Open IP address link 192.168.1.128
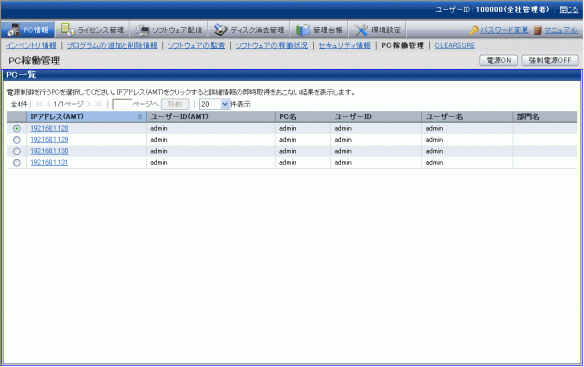The width and height of the screenshot is (584, 367). coord(49,128)
